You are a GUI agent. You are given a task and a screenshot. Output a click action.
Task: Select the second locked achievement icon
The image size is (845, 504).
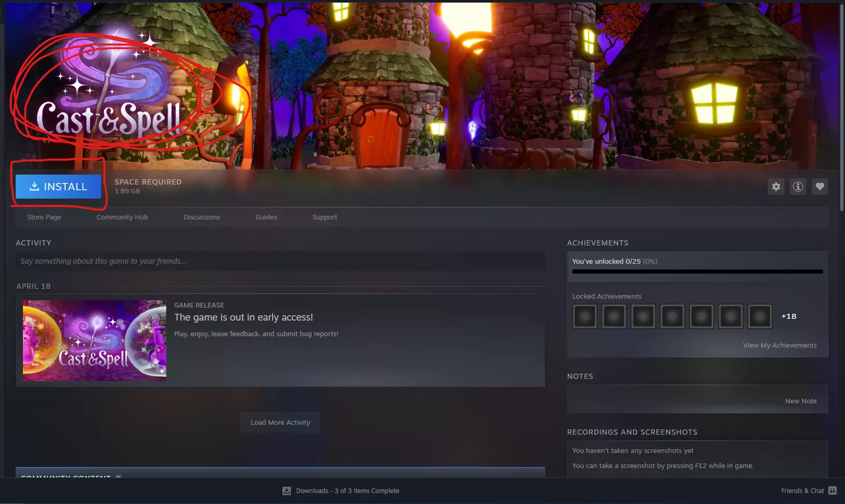(614, 316)
